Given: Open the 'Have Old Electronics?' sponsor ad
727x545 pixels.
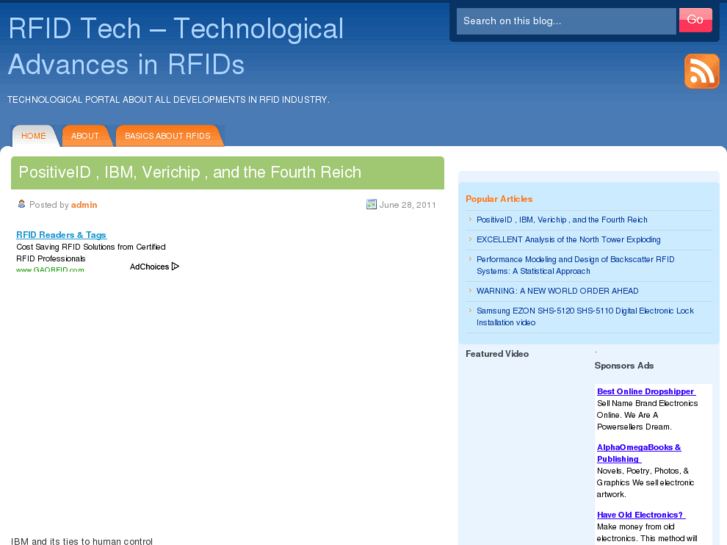Looking at the screenshot, I should tap(641, 515).
